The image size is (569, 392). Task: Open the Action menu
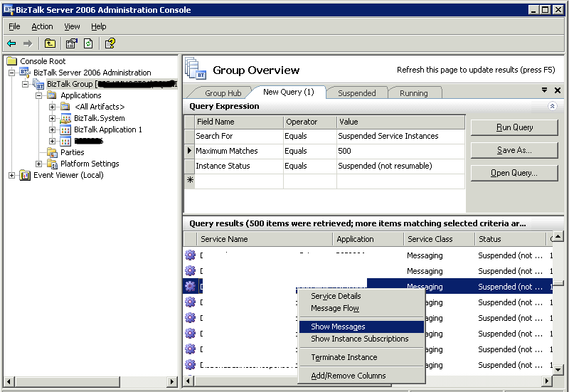(42, 26)
